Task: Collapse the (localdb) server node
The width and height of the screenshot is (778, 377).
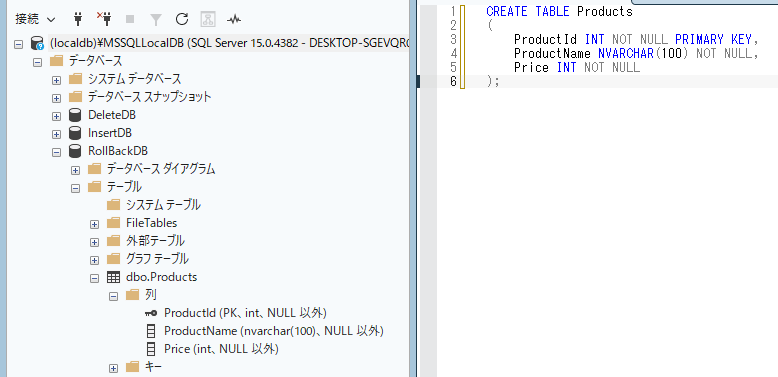Action: point(18,44)
